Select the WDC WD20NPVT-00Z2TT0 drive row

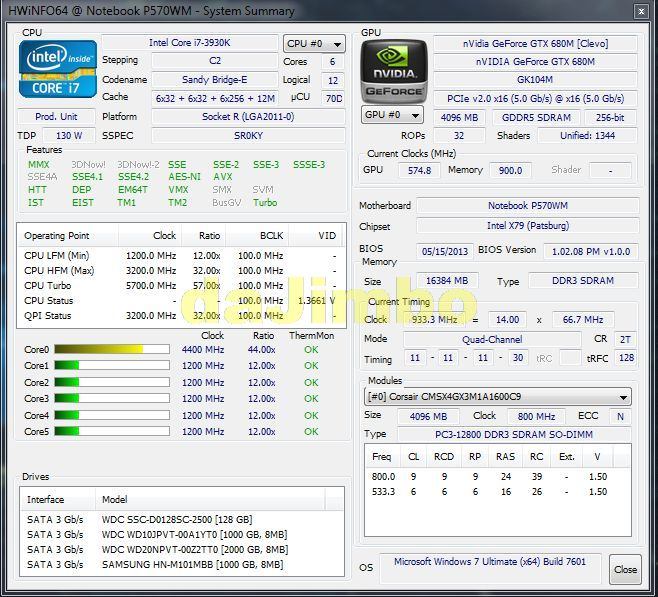(182, 550)
